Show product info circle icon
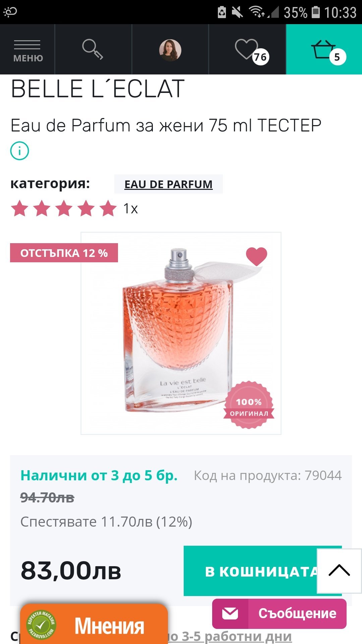This screenshot has width=362, height=644. coord(20,151)
